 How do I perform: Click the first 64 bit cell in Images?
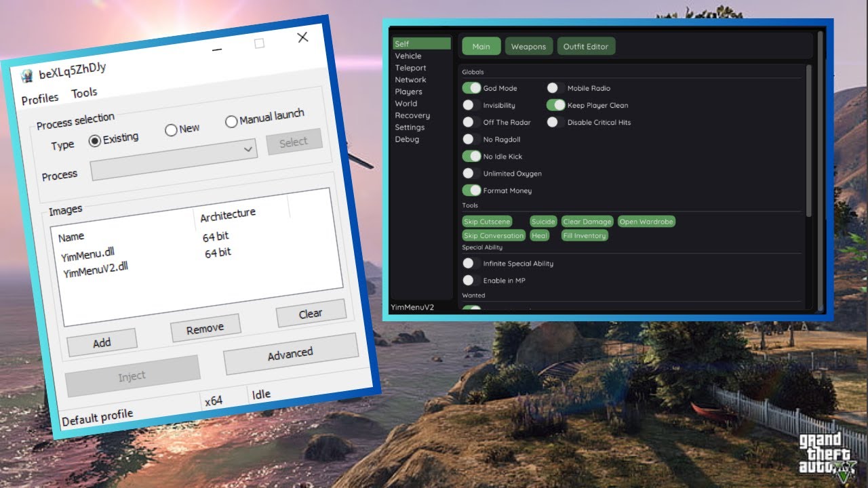[x=216, y=237]
